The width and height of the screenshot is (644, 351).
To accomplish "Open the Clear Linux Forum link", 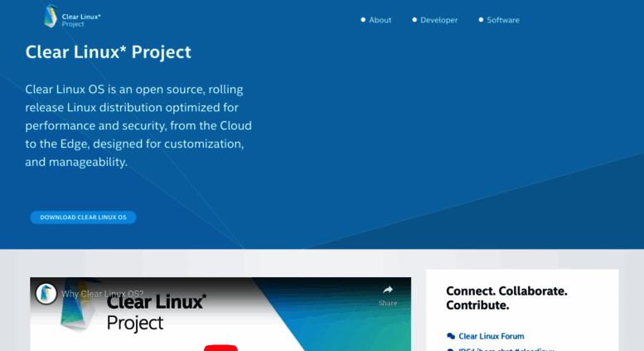I will click(491, 336).
